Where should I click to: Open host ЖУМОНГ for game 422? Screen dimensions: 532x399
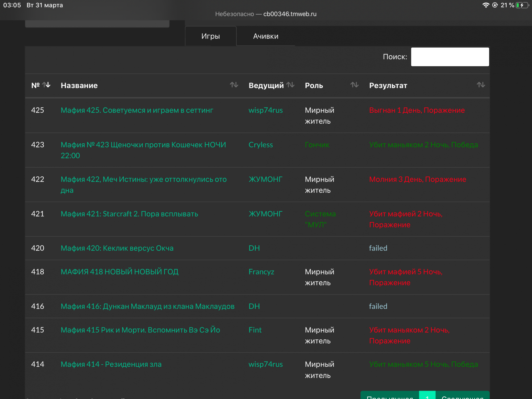click(x=265, y=179)
